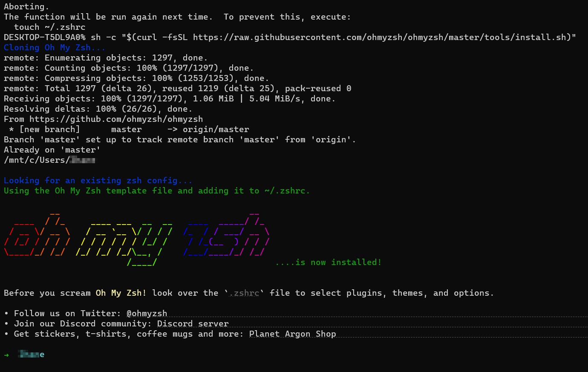Click the 'Get stickers, t-shirts, coffee mugs' text

tap(129, 334)
